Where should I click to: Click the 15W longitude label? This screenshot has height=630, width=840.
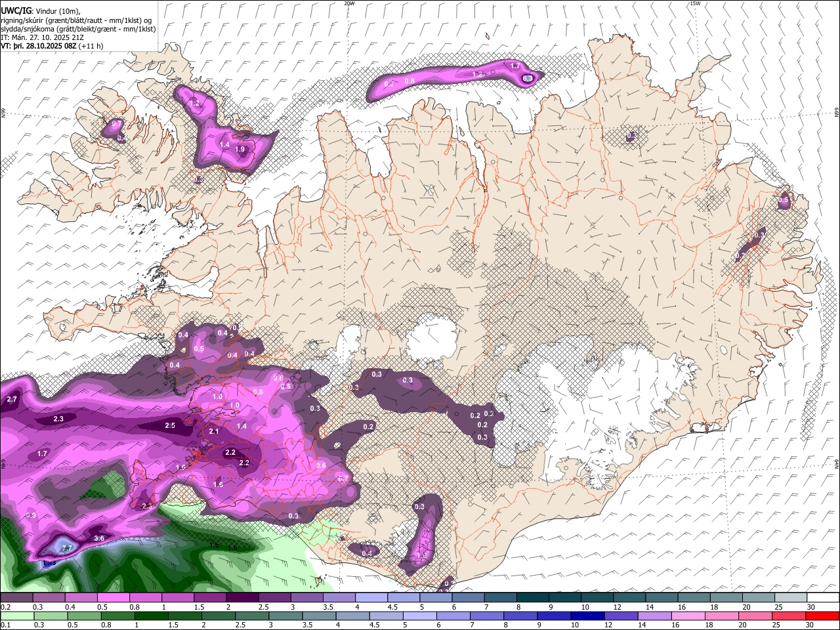[x=695, y=3]
